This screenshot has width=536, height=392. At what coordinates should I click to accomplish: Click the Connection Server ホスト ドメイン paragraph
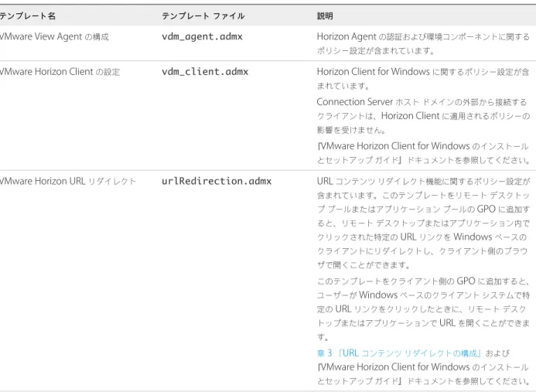423,116
